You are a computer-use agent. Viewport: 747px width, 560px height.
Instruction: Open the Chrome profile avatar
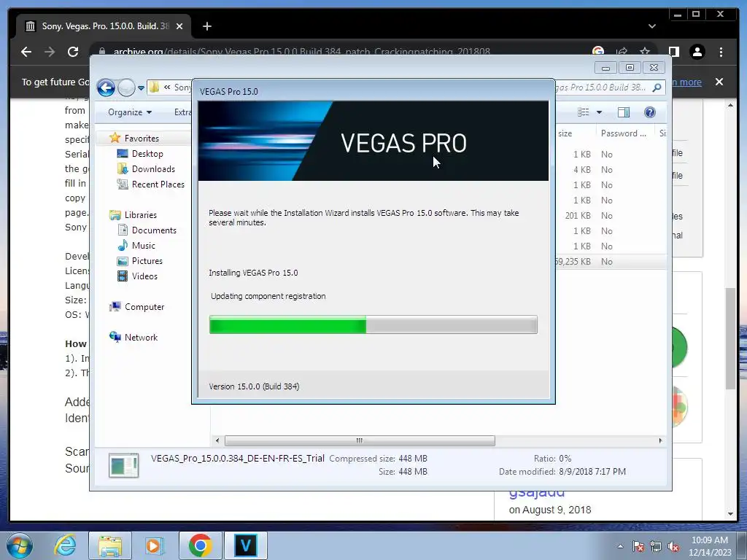coord(697,52)
